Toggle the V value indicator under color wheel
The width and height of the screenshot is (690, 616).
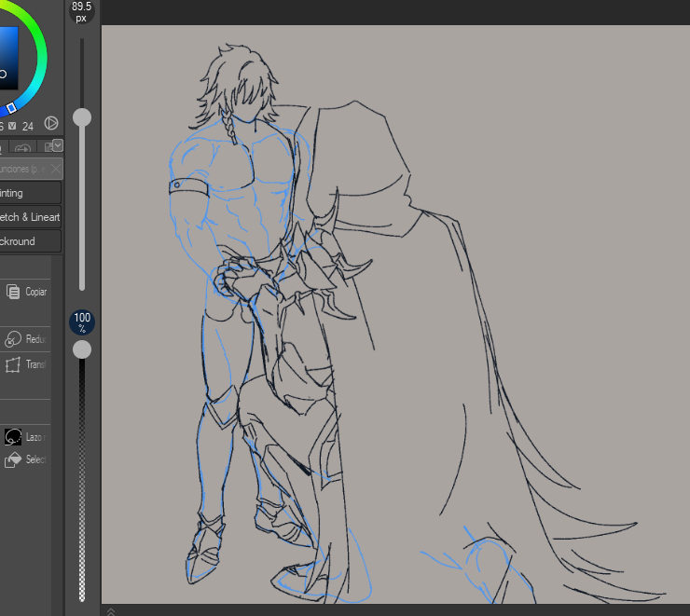pyautogui.click(x=12, y=126)
